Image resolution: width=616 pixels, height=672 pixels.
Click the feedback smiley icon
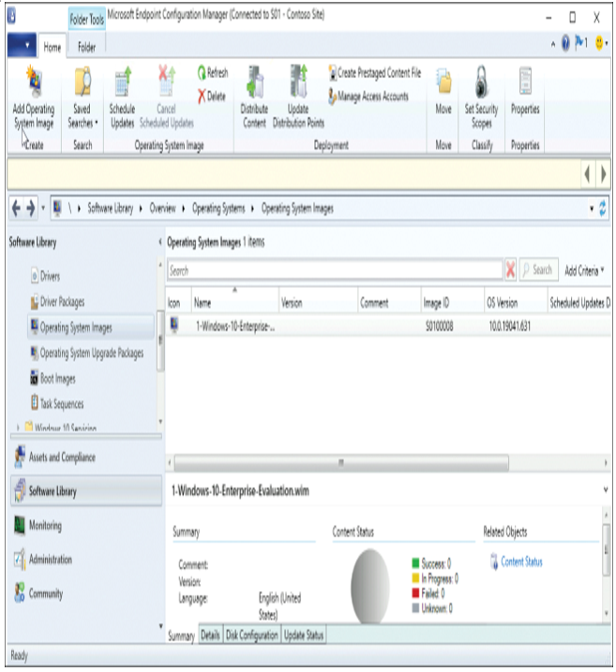[x=599, y=43]
